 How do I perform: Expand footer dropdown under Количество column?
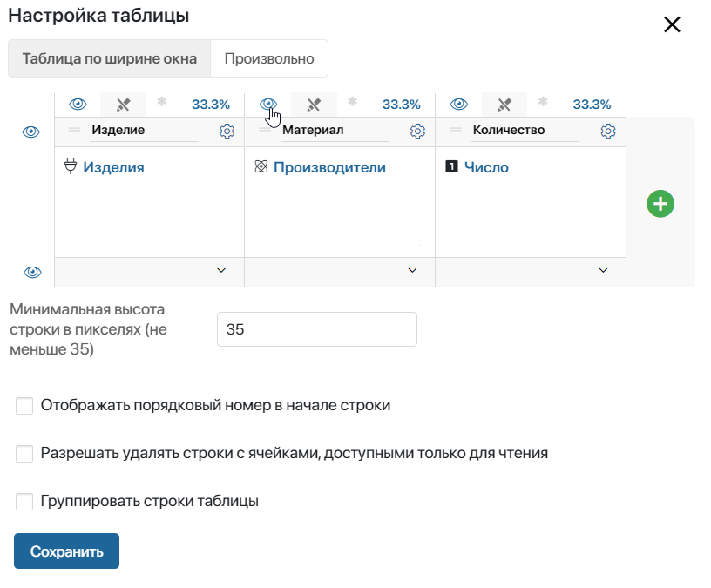click(603, 270)
